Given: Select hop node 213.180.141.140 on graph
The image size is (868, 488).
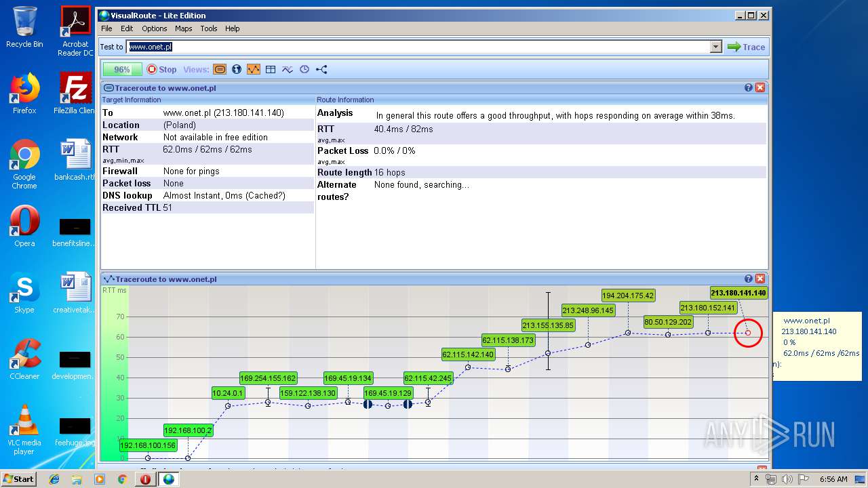Looking at the screenshot, I should [x=748, y=333].
